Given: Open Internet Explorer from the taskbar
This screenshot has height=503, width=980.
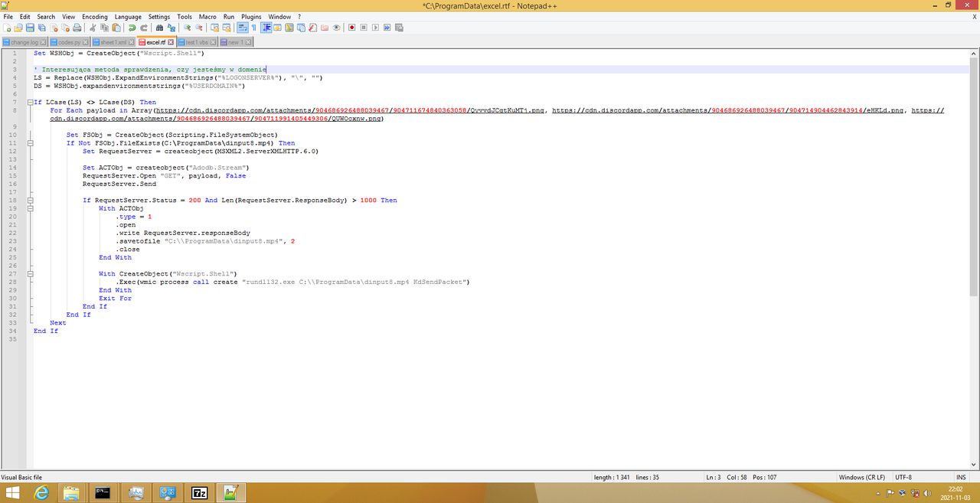Looking at the screenshot, I should (x=40, y=493).
